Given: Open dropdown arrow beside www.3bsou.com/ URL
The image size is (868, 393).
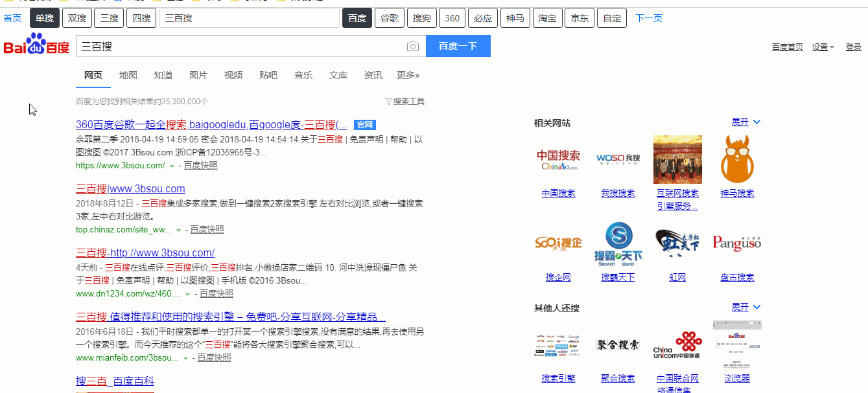Looking at the screenshot, I should tap(172, 166).
